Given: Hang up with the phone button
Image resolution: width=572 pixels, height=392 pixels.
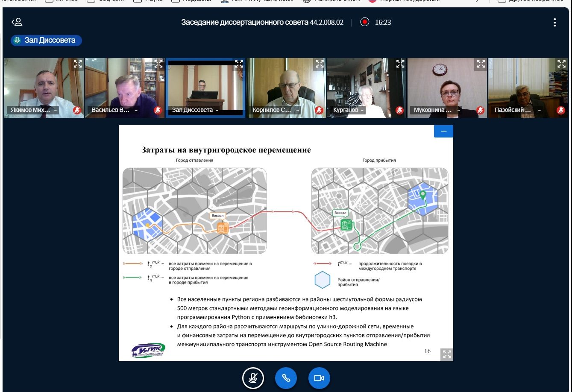Looking at the screenshot, I should (x=286, y=378).
